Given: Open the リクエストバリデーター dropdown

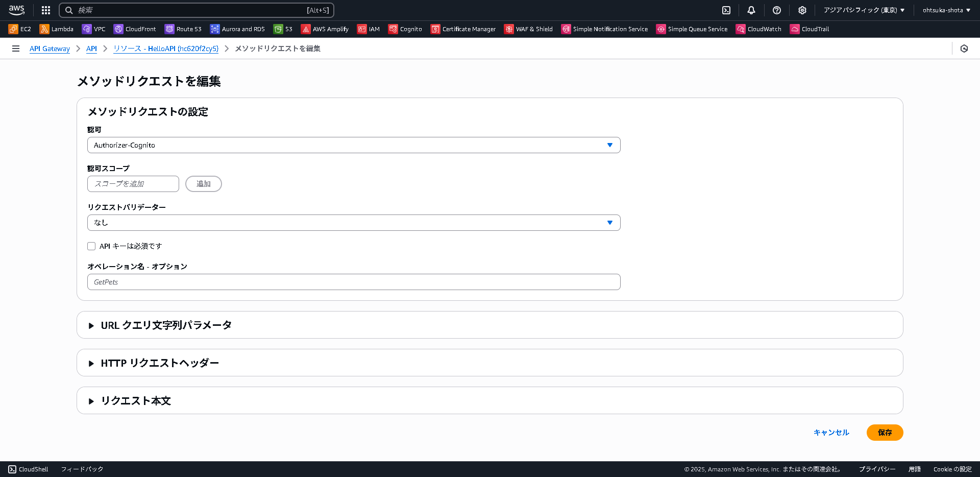Looking at the screenshot, I should [354, 222].
